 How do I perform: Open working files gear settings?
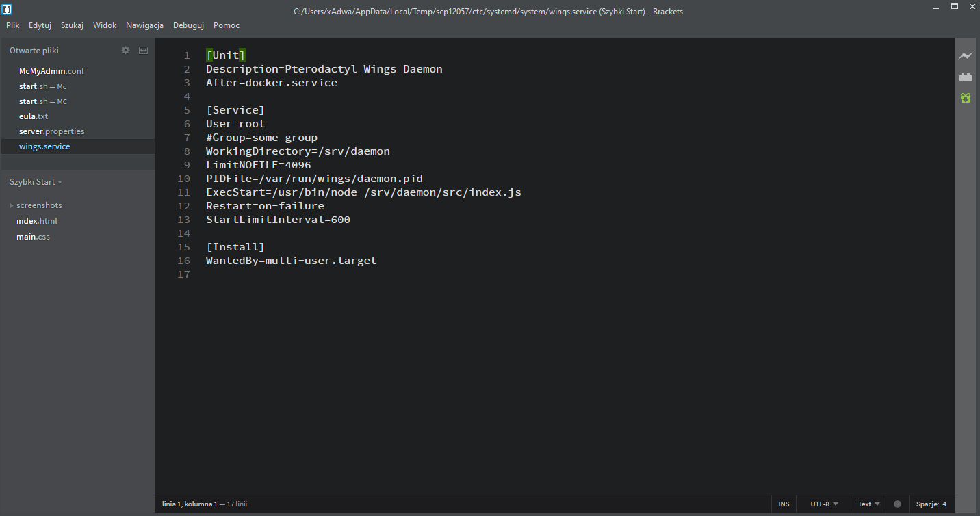coord(125,50)
